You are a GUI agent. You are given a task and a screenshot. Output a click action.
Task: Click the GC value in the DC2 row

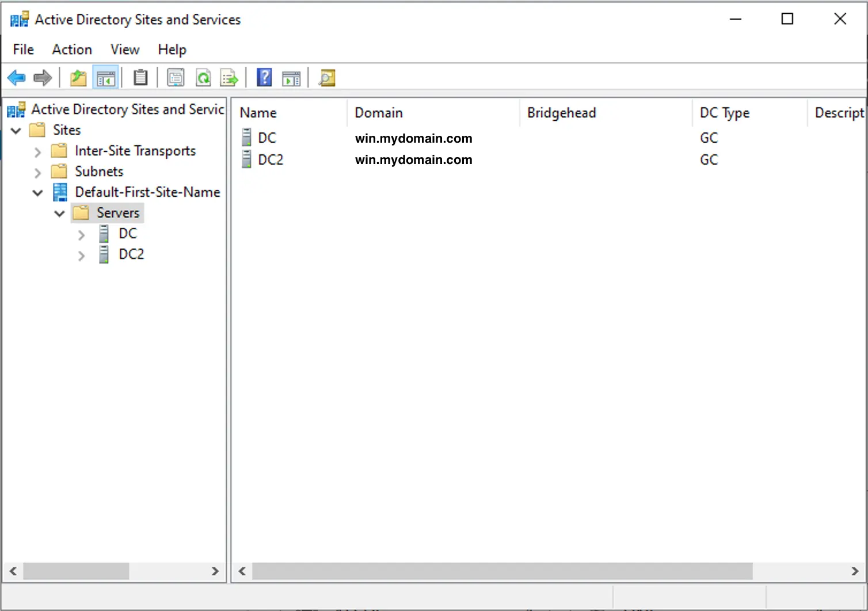click(x=709, y=160)
